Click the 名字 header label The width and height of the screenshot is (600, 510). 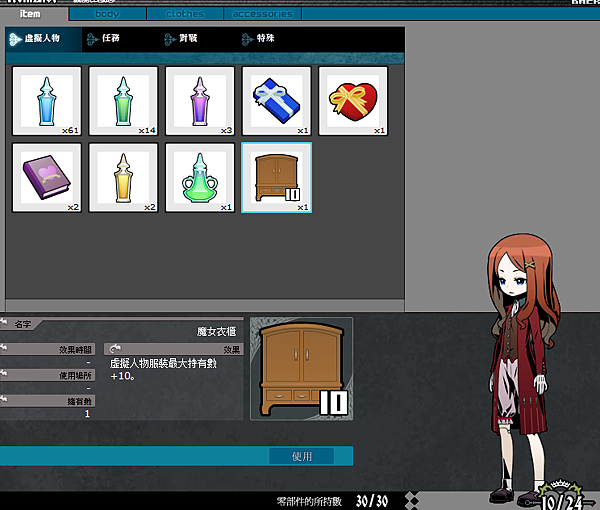click(x=23, y=324)
